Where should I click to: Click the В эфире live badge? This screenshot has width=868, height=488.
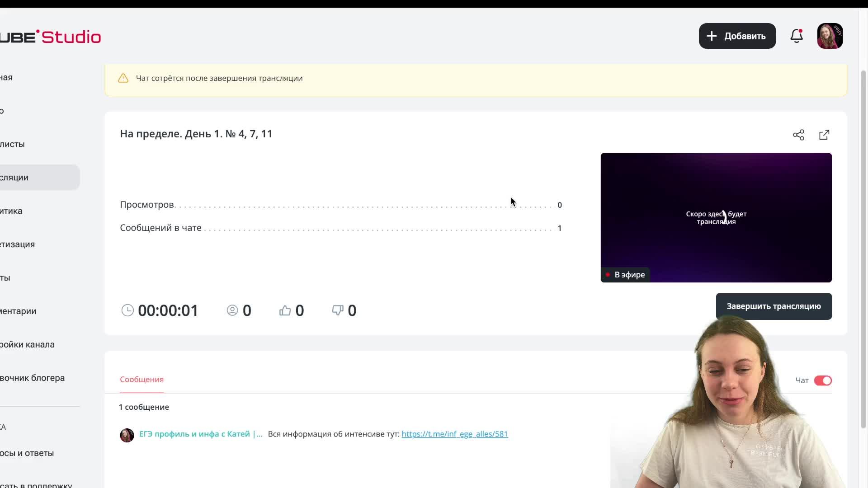[625, 275]
